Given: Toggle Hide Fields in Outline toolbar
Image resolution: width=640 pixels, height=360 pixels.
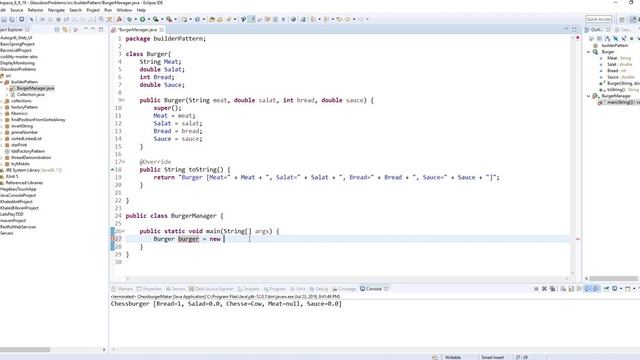Looking at the screenshot, I should click(615, 38).
